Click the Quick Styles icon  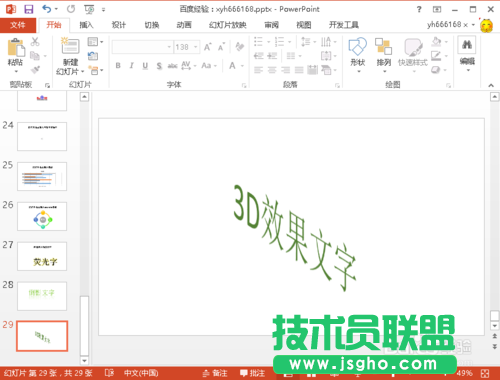pyautogui.click(x=413, y=47)
